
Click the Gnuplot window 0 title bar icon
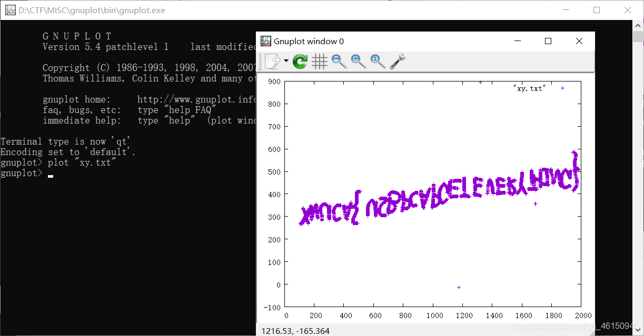[266, 41]
